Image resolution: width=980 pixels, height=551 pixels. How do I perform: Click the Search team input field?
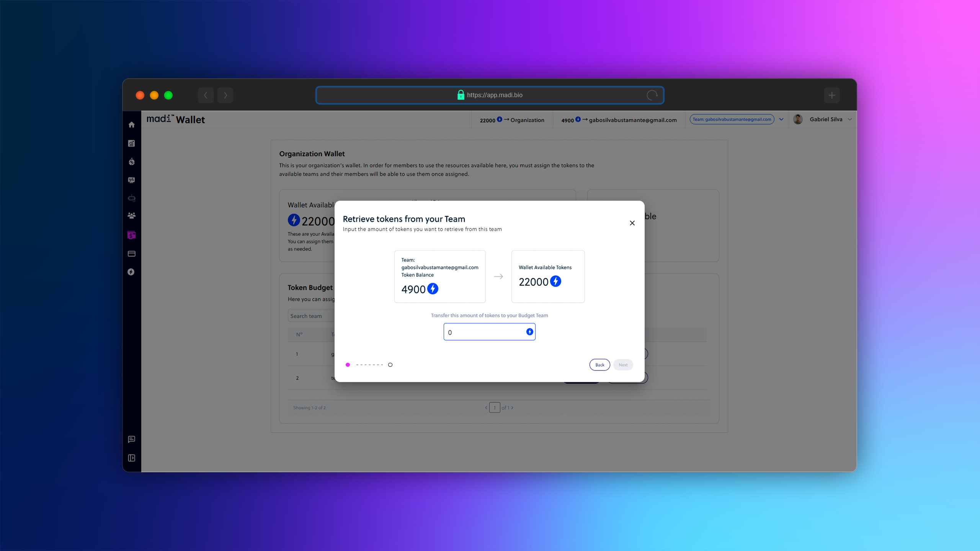tap(311, 316)
